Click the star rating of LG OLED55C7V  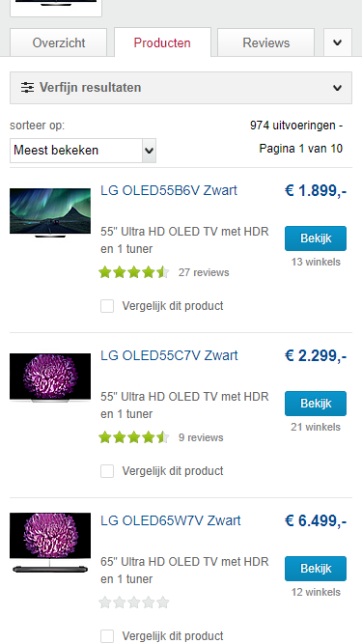(134, 437)
